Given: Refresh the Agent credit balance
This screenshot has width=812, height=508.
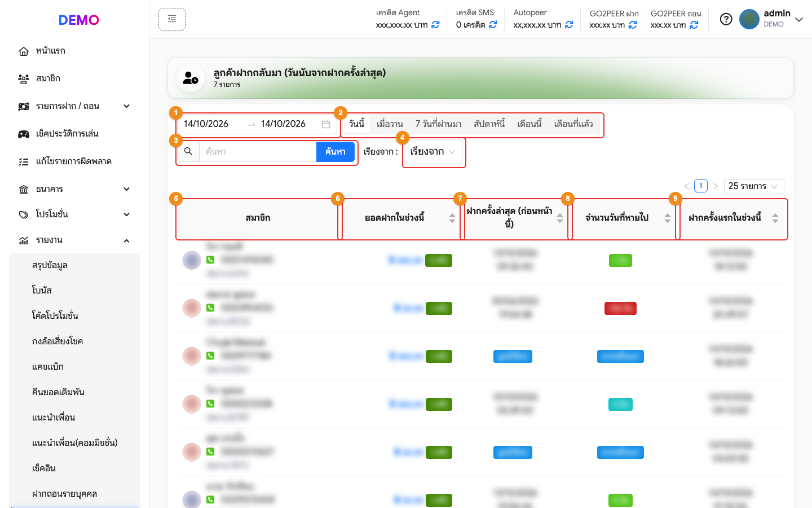Looking at the screenshot, I should [x=435, y=25].
